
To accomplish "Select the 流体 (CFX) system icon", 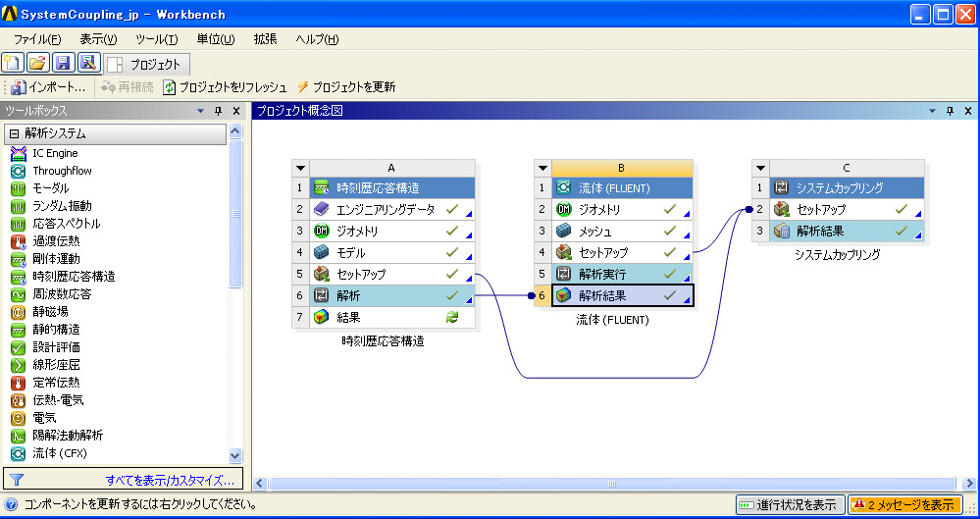I will point(18,452).
